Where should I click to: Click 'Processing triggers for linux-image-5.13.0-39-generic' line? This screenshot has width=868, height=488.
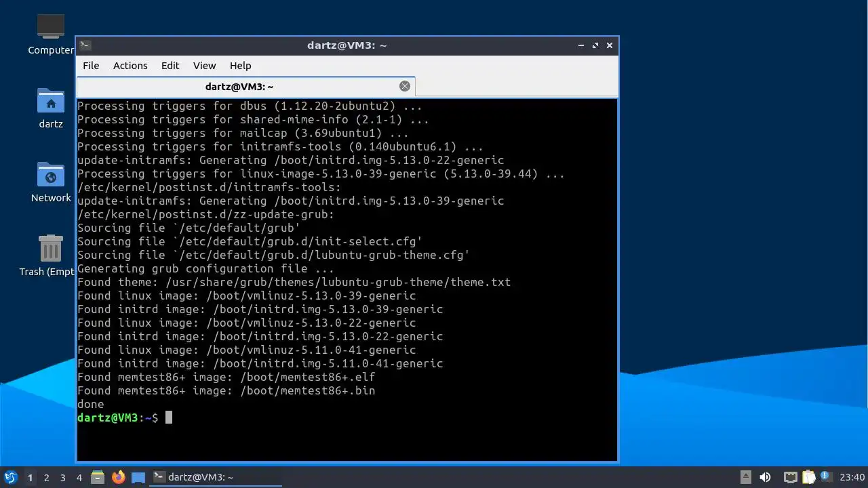pos(321,174)
